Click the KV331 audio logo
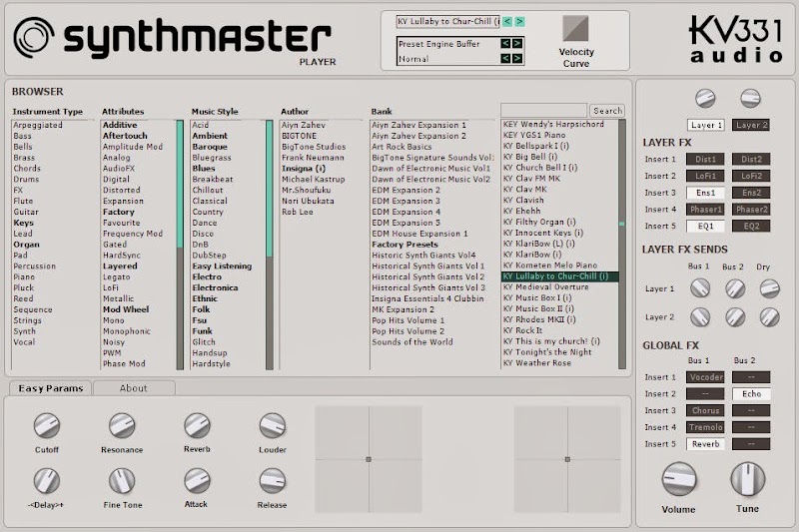This screenshot has height=532, width=799. [736, 39]
